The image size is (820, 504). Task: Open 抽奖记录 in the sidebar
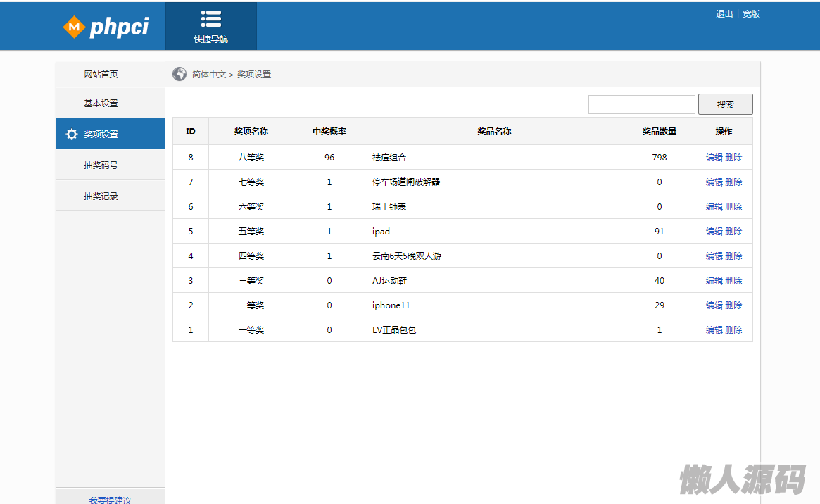click(101, 196)
